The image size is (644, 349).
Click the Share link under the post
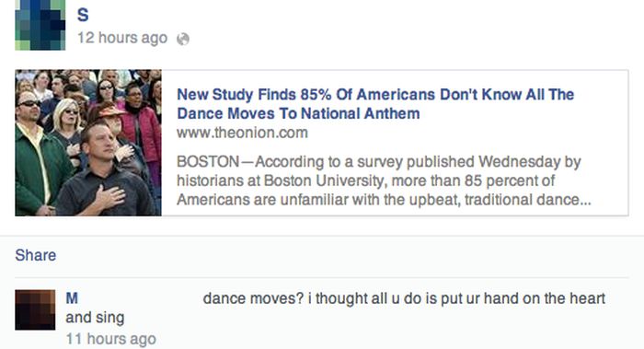pos(36,255)
